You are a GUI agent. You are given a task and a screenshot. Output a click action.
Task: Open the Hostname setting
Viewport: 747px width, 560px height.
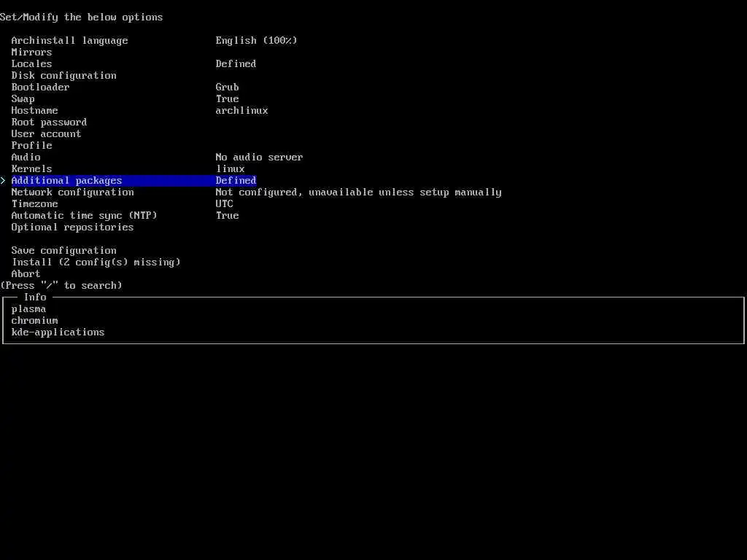pos(35,111)
